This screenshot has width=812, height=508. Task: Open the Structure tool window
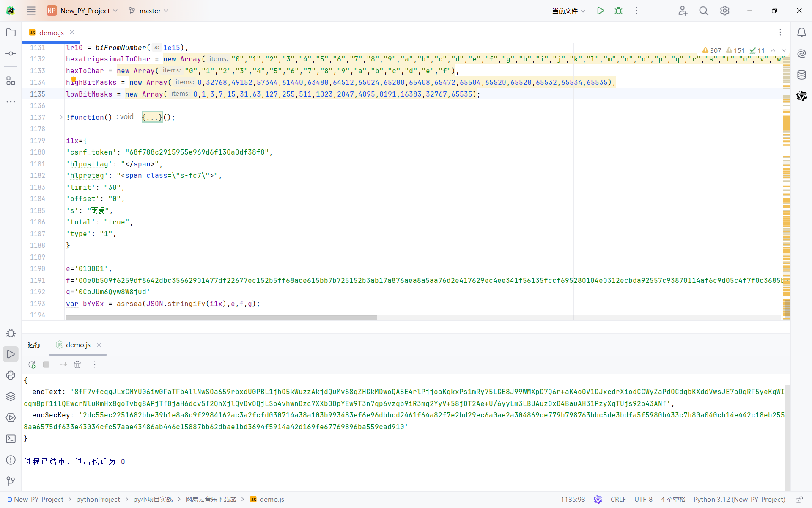click(x=11, y=80)
